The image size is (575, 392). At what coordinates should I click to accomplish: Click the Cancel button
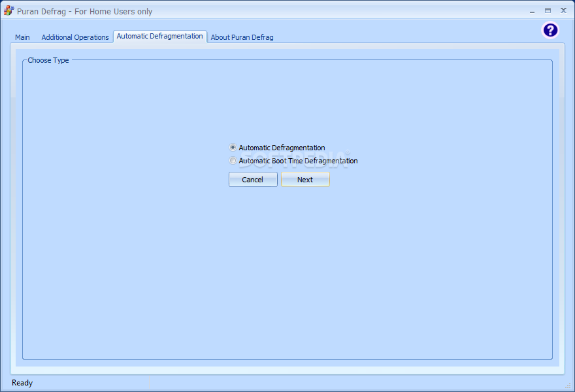click(x=253, y=179)
